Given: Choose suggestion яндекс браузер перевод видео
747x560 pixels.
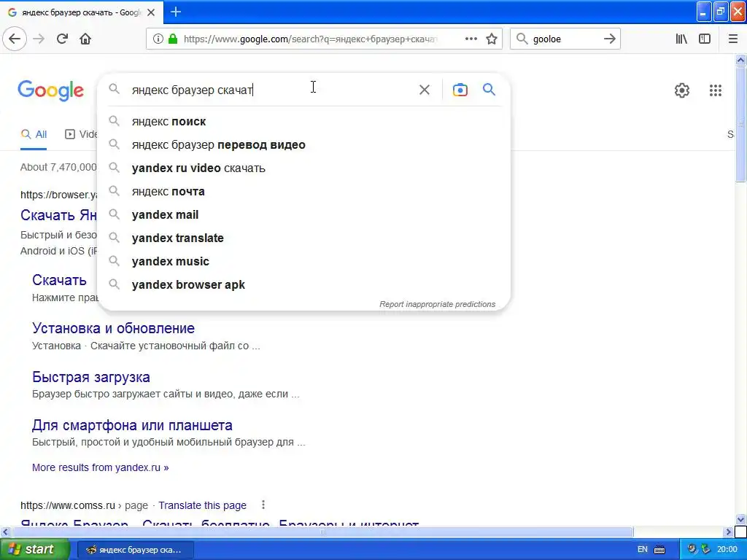Looking at the screenshot, I should point(303,145).
